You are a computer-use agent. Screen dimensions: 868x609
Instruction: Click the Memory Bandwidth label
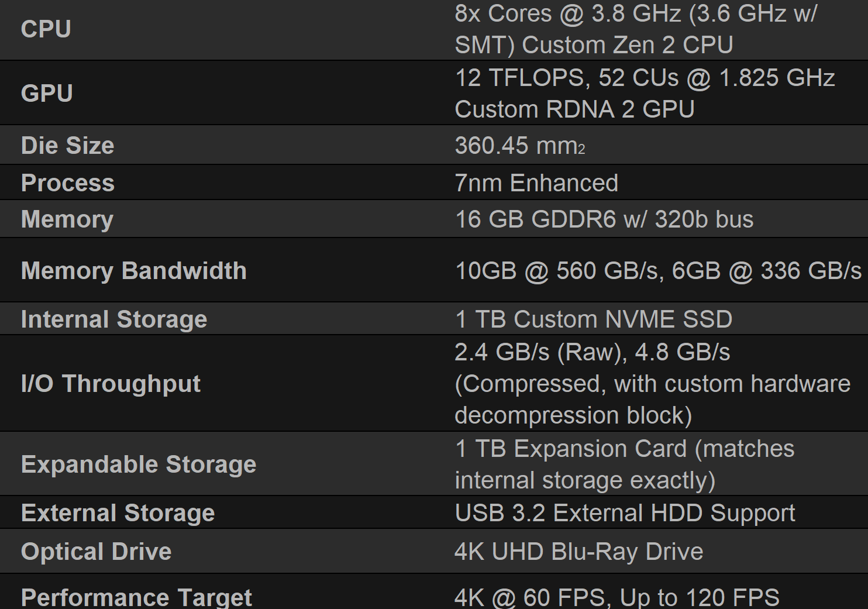pos(133,271)
